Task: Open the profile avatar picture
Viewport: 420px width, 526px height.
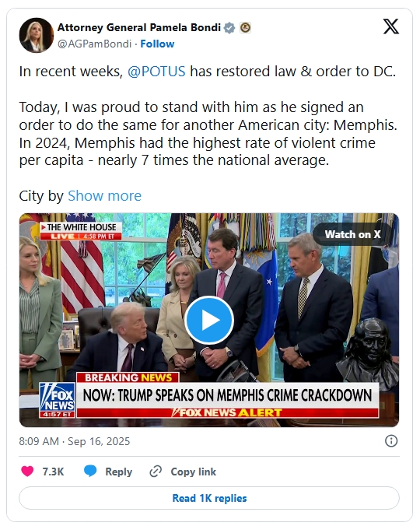Action: pos(37,35)
